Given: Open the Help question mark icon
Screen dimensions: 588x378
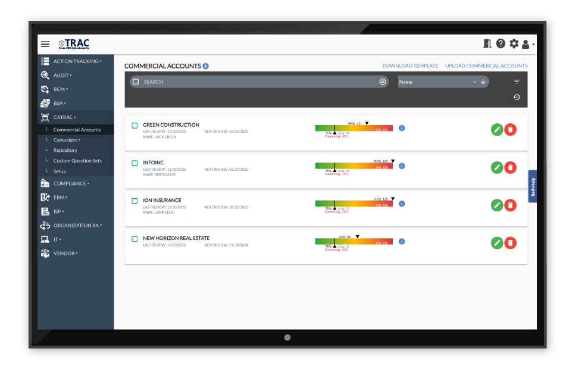Looking at the screenshot, I should coord(502,43).
